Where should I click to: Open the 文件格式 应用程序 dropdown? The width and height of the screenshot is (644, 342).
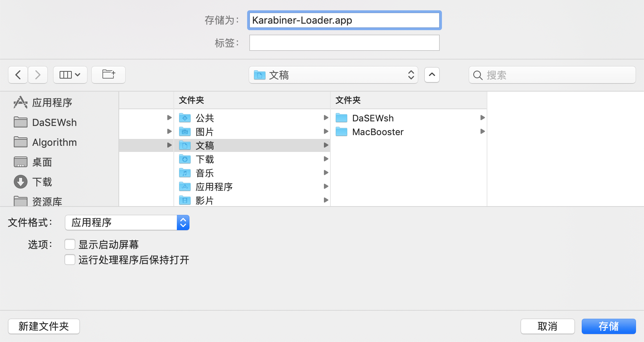pos(127,223)
